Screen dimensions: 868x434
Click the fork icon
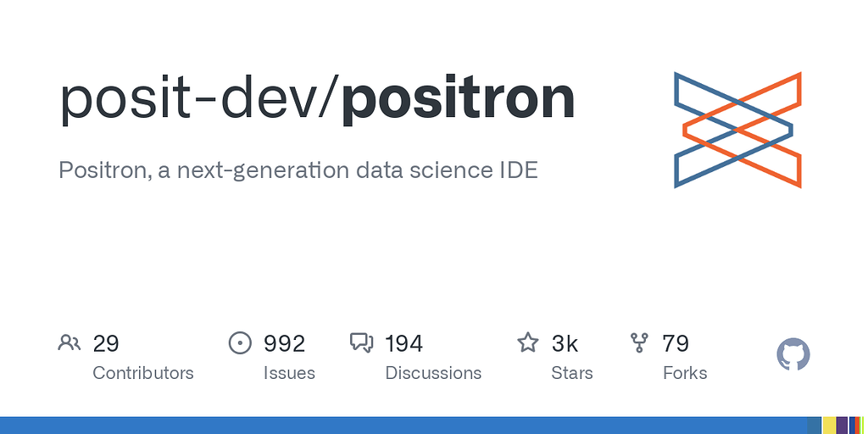639,343
